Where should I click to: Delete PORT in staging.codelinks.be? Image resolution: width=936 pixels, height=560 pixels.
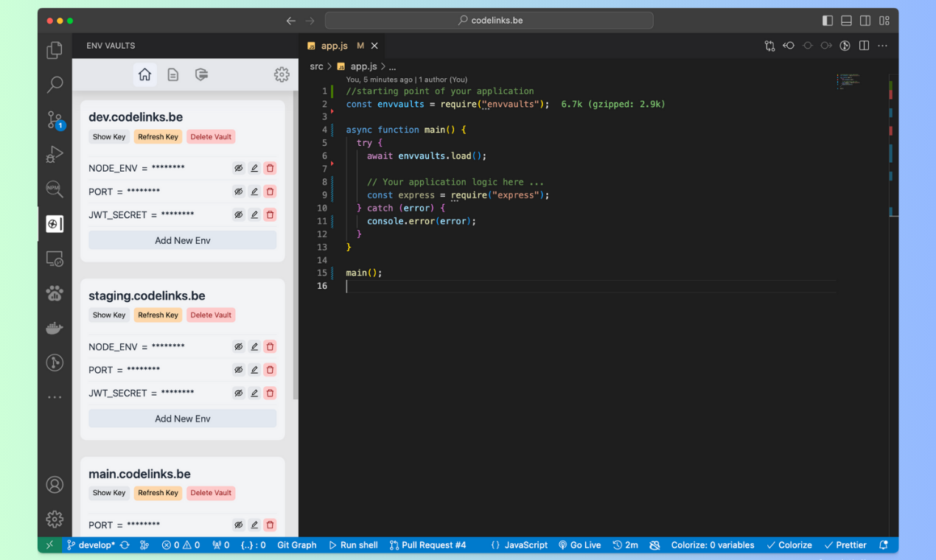[x=270, y=370]
